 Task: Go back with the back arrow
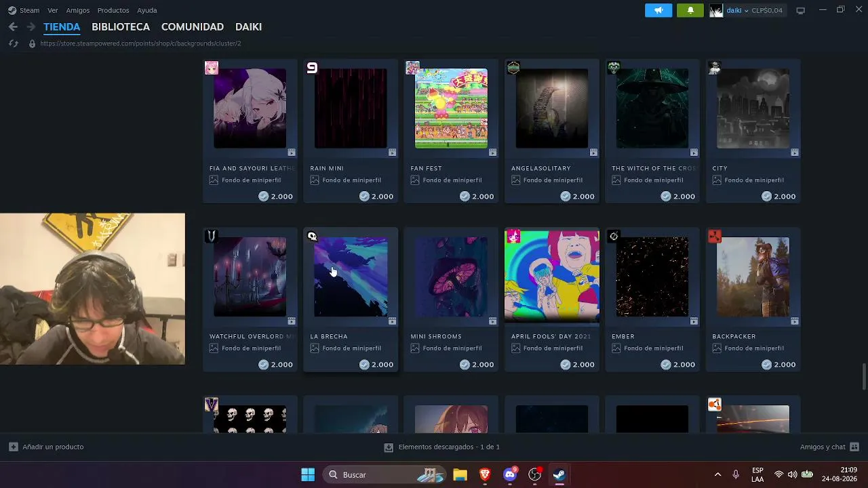click(13, 26)
